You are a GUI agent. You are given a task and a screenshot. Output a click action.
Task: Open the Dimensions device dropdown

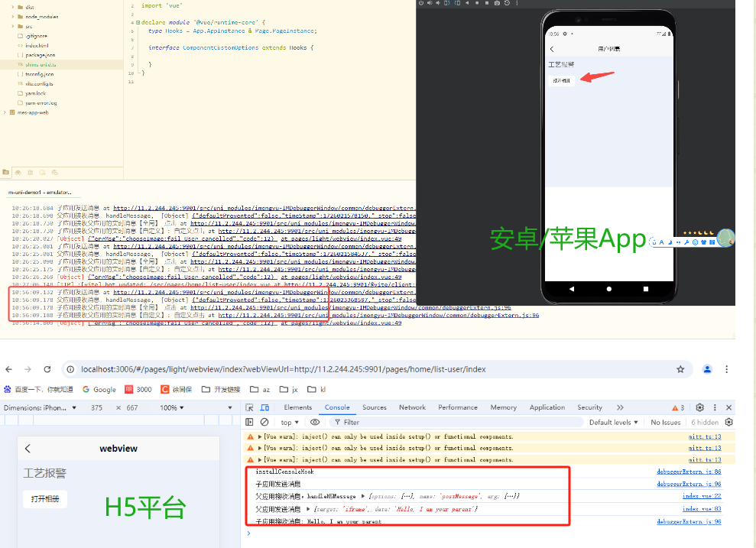pyautogui.click(x=40, y=407)
